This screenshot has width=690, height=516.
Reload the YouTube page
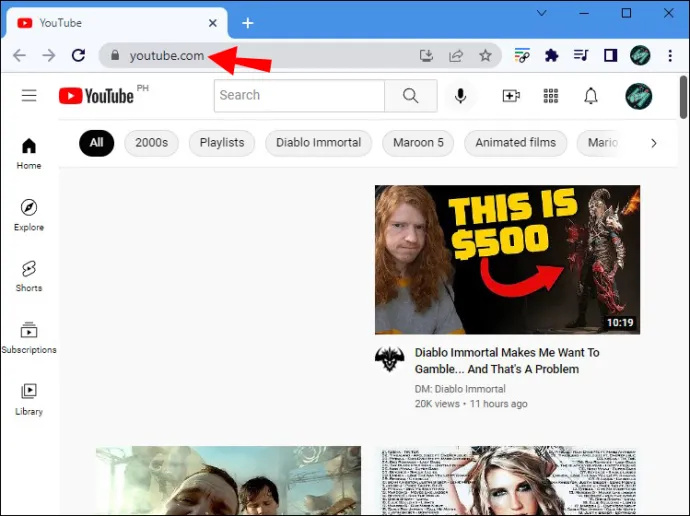(78, 55)
